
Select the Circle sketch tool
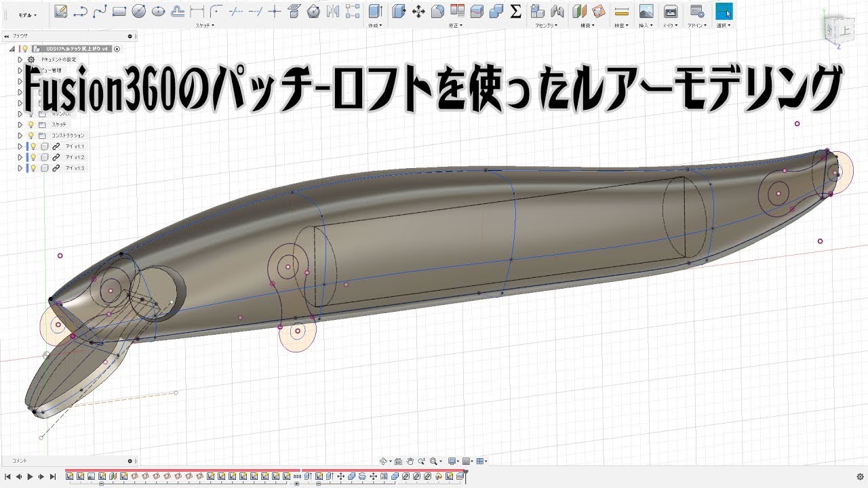tap(139, 11)
